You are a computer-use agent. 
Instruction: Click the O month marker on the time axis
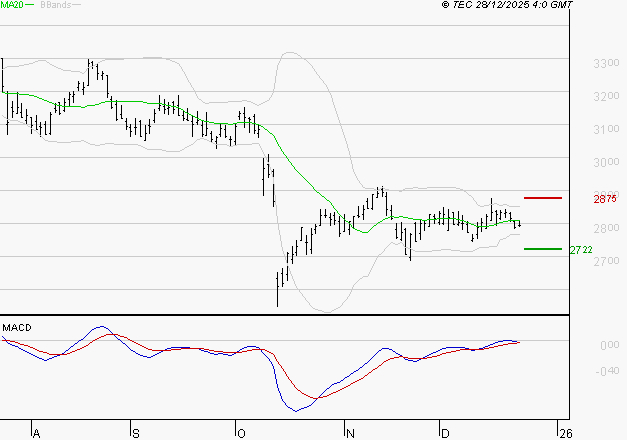241,434
